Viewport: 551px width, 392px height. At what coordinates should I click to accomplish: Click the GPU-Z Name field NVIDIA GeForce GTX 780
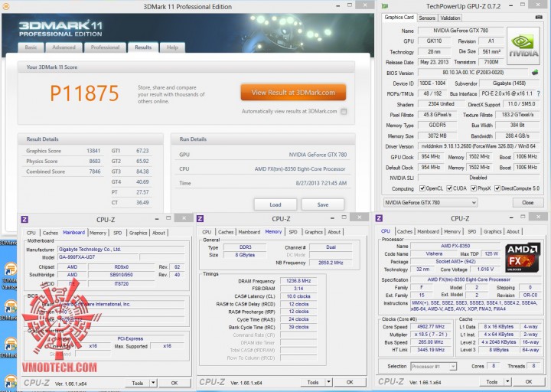click(461, 31)
